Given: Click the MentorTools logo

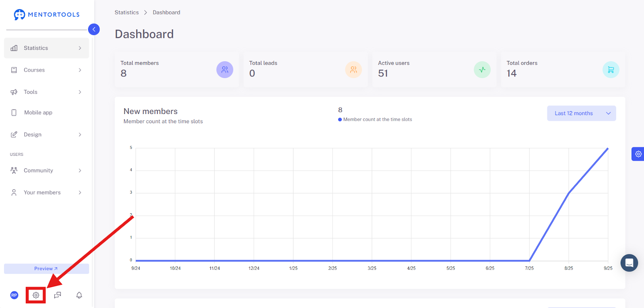Looking at the screenshot, I should click(47, 14).
